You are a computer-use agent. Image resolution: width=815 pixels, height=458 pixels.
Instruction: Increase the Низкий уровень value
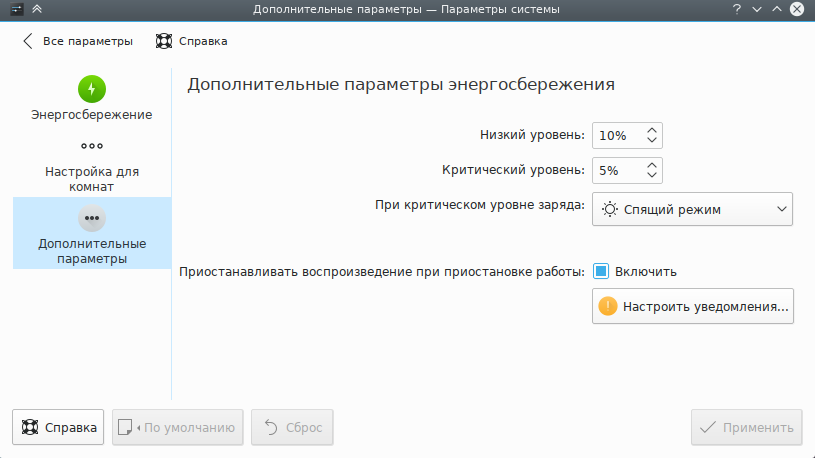click(x=652, y=130)
